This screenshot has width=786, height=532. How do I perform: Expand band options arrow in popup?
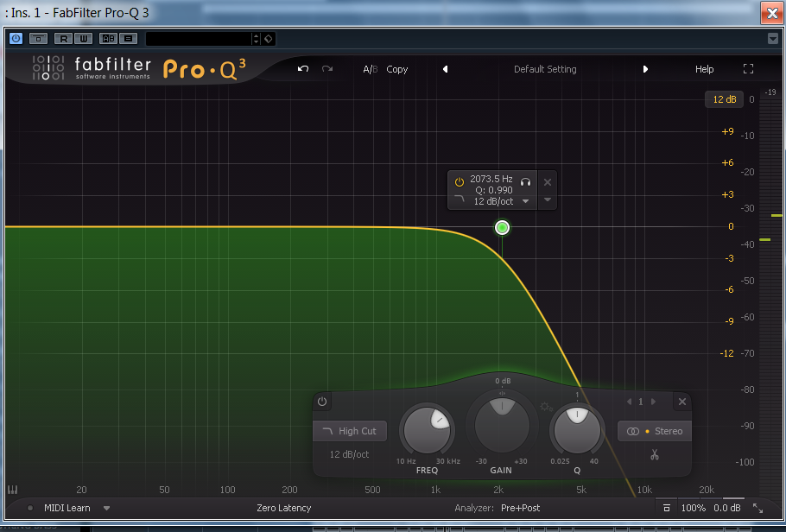(x=548, y=199)
